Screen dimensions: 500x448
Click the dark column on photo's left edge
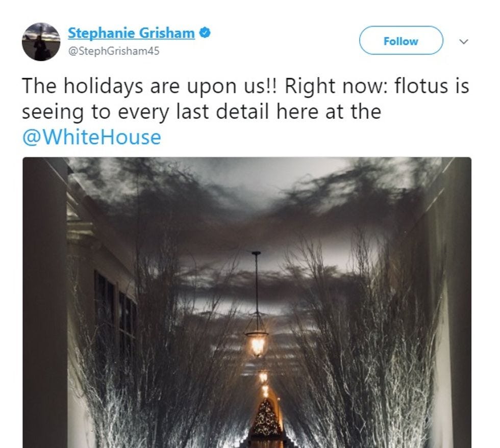(x=45, y=303)
